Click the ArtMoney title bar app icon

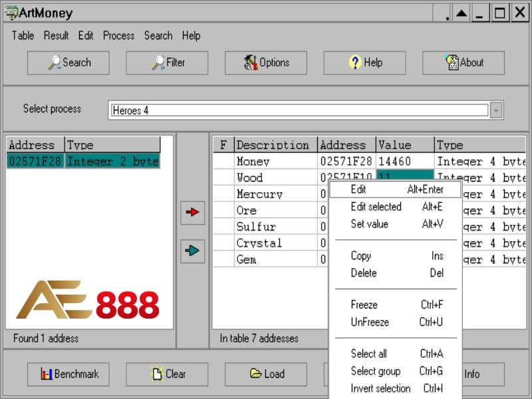click(x=11, y=13)
